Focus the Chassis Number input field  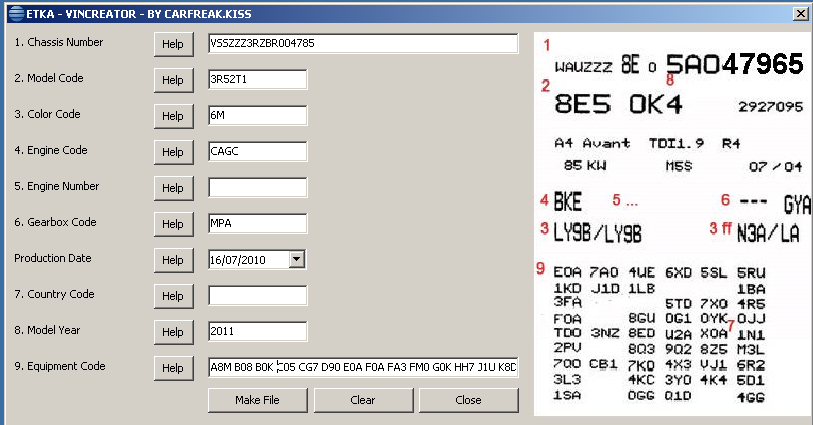[363, 44]
